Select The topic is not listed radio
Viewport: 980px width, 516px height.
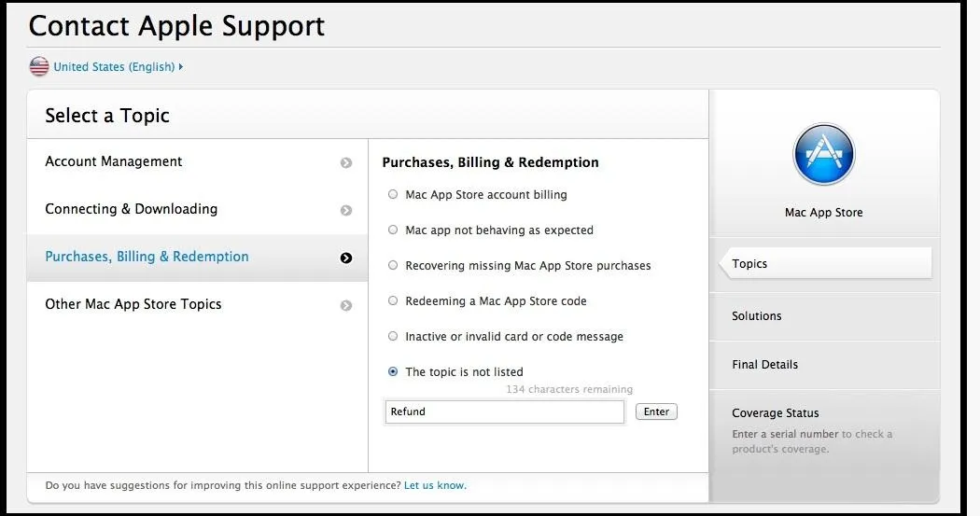pos(393,371)
